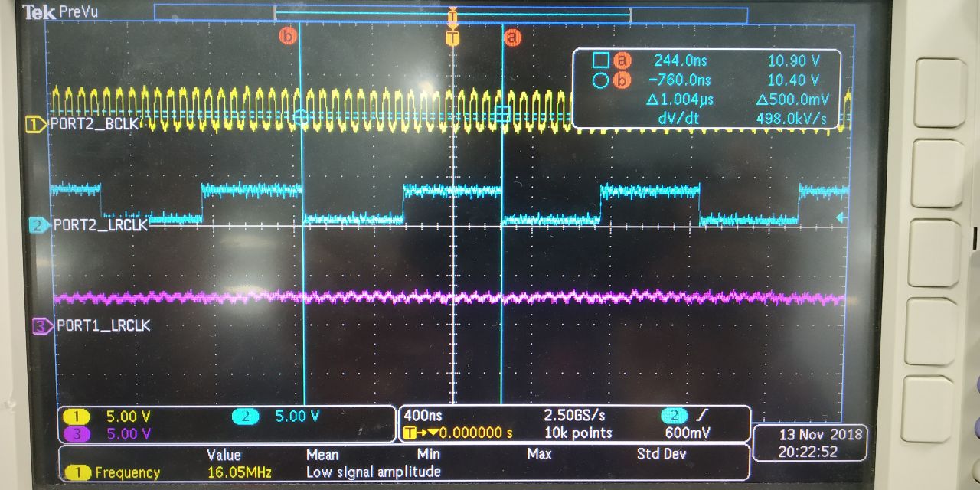The width and height of the screenshot is (980, 490).
Task: Click the channel 1 5.00 V scale value
Action: [129, 416]
